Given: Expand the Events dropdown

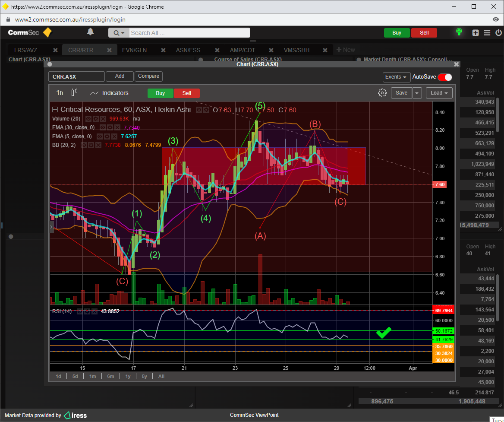Looking at the screenshot, I should [x=396, y=77].
